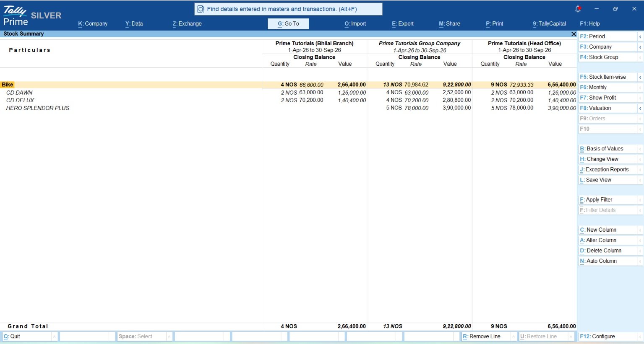Expand chevron beside F5: Stock Item-wise
Viewport: 644px width, 344px height.
click(x=640, y=77)
